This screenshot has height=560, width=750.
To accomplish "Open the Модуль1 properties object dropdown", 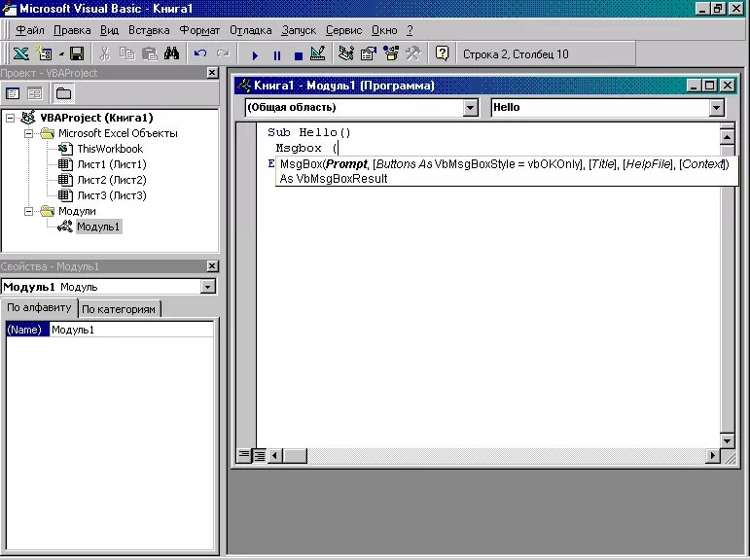I will pos(207,287).
